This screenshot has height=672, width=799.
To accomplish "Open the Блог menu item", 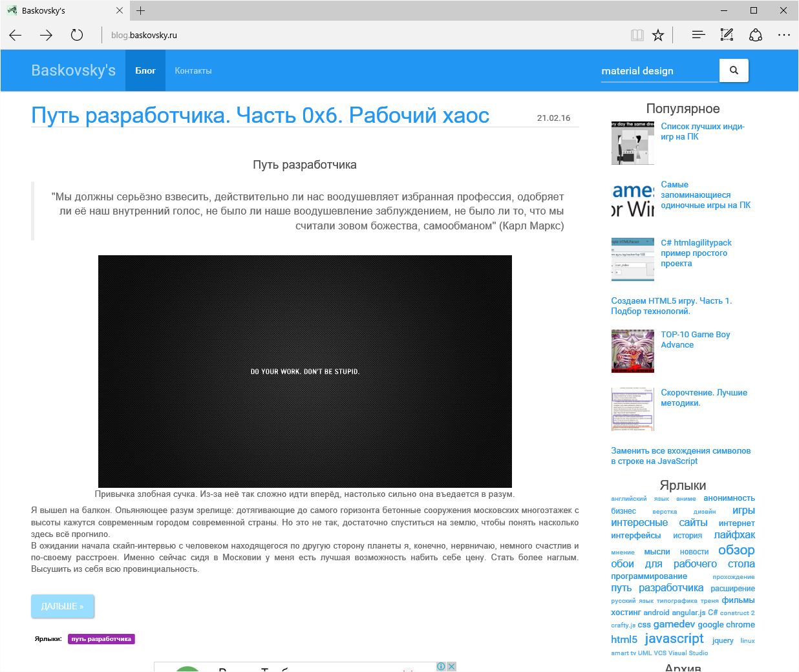I will [x=145, y=70].
